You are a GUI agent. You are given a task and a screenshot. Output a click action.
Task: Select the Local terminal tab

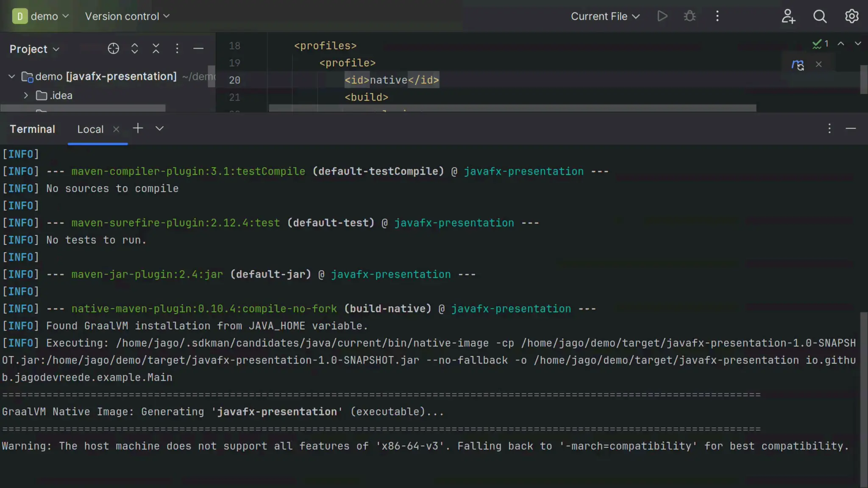[90, 129]
